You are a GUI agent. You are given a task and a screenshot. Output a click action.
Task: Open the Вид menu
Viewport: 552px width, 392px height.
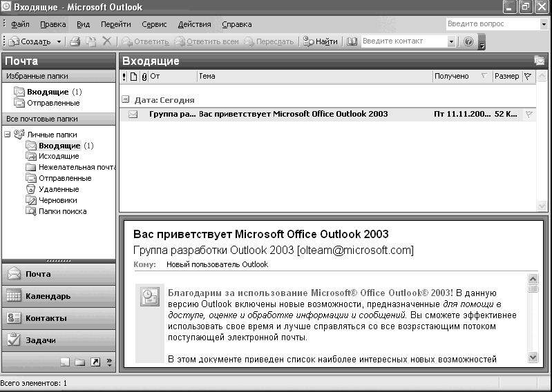pos(83,24)
